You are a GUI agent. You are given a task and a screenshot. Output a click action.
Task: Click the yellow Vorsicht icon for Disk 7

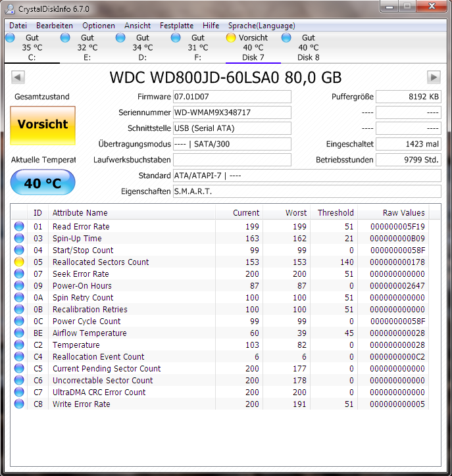click(231, 37)
